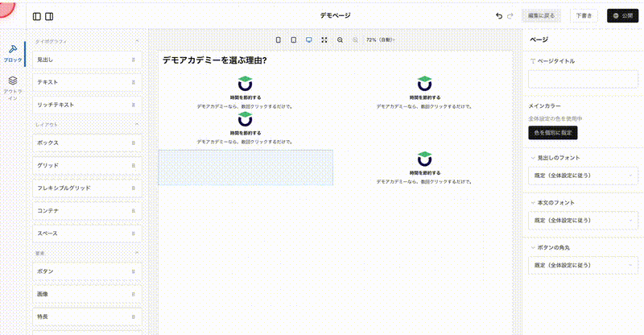Select the リッチテキスト block

click(87, 105)
